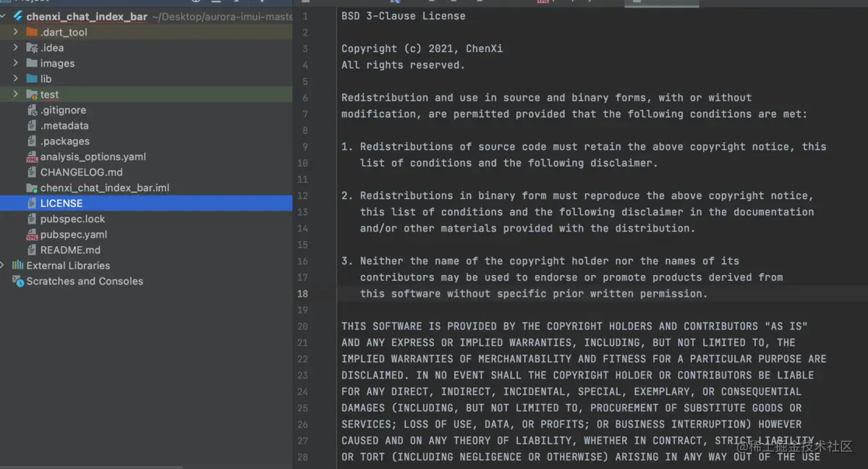Click "DISCLAIMED. IN NO EVENT SHALL" line
This screenshot has width=868, height=469.
(x=577, y=375)
